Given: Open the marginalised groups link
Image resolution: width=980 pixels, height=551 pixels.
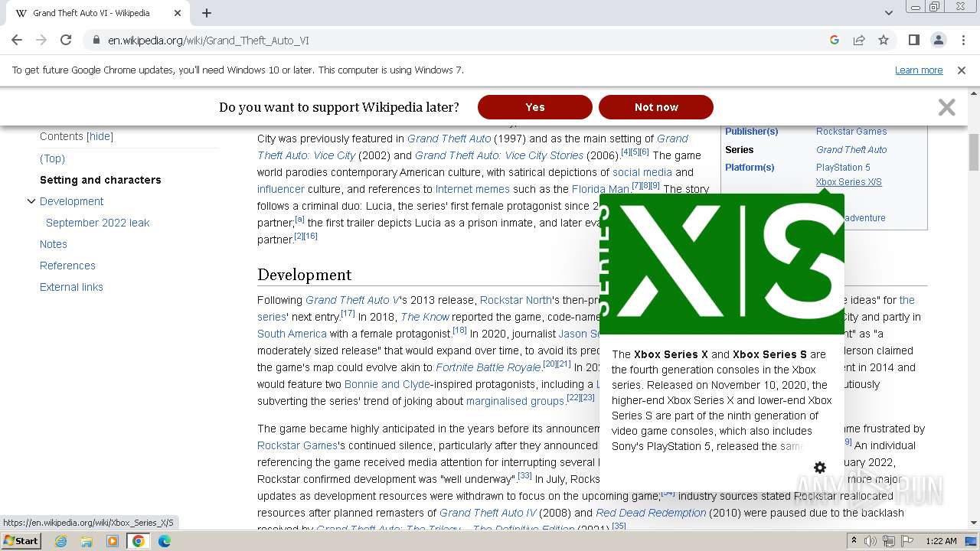Looking at the screenshot, I should [515, 401].
